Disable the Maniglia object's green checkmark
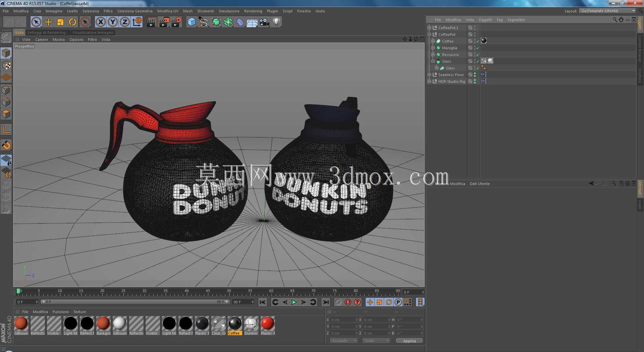 click(478, 48)
